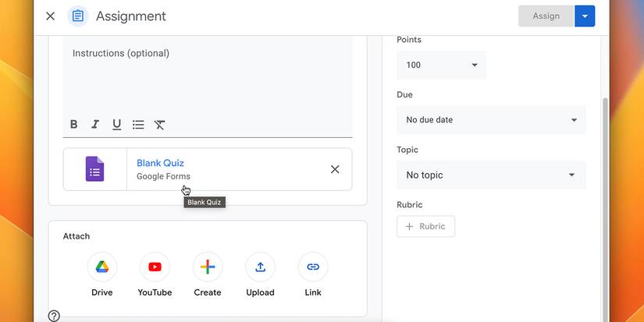Upload a file attachment

[x=260, y=267]
